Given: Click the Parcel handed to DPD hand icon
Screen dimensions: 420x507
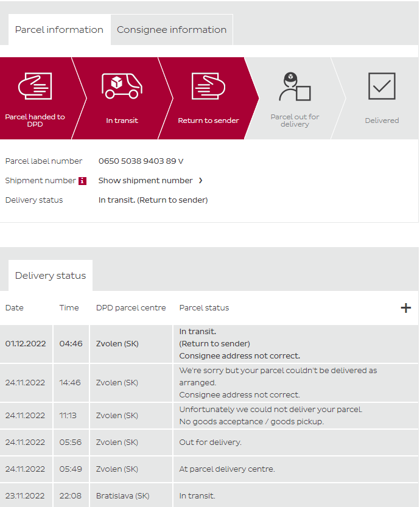Looking at the screenshot, I should (x=35, y=86).
